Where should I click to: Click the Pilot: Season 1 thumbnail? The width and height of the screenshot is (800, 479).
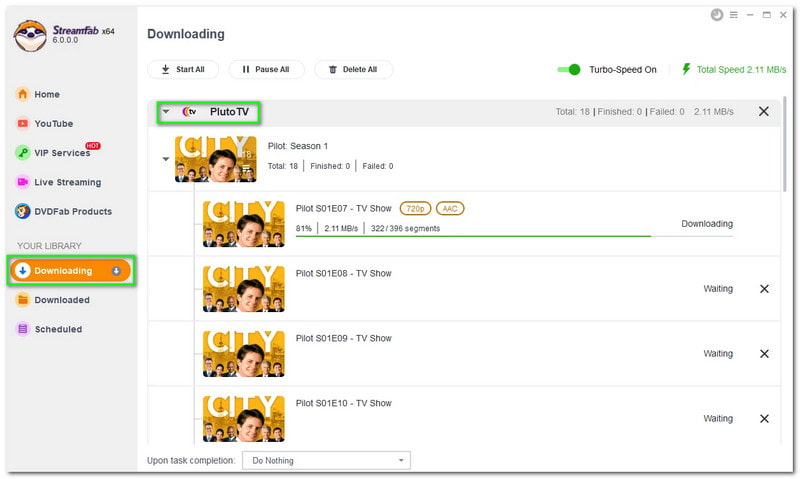pos(215,159)
